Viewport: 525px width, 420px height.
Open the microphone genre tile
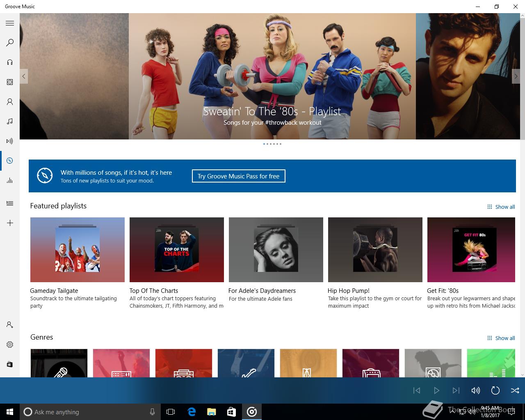pyautogui.click(x=59, y=363)
